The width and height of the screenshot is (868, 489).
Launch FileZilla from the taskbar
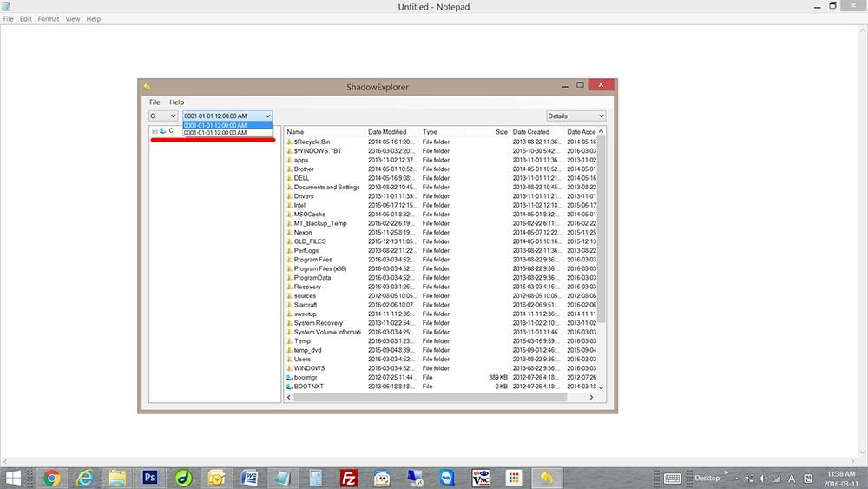coord(348,478)
